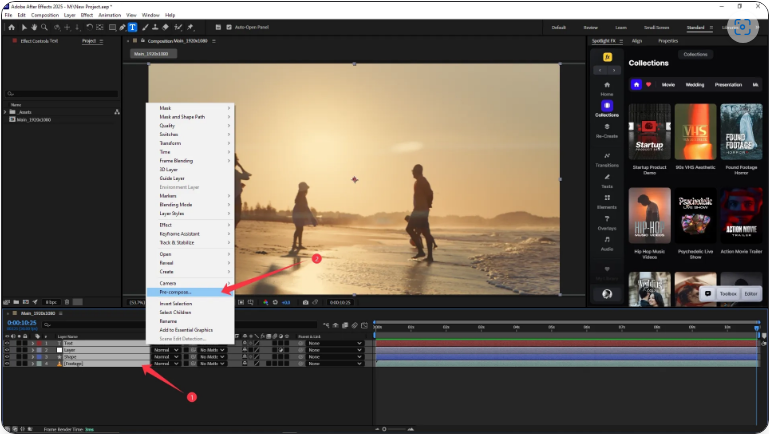Select the Type text tool

[132, 27]
